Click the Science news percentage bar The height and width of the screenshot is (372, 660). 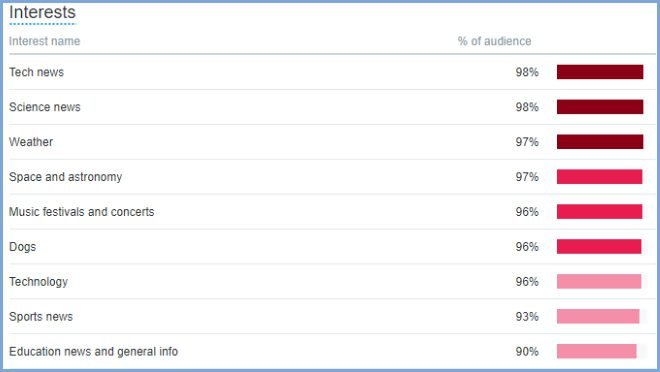(x=600, y=107)
